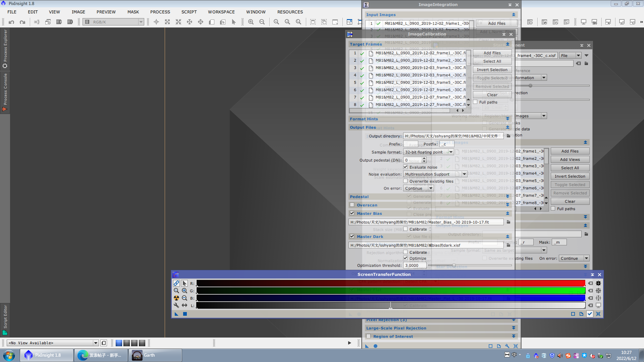Click Add Files in ImageCalibration
Screen dimensions: 644x362
coord(492,53)
